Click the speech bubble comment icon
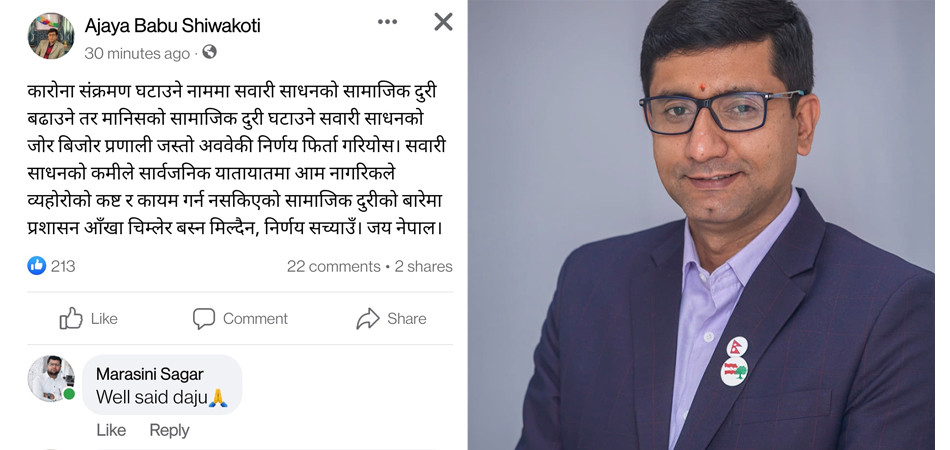 click(204, 319)
